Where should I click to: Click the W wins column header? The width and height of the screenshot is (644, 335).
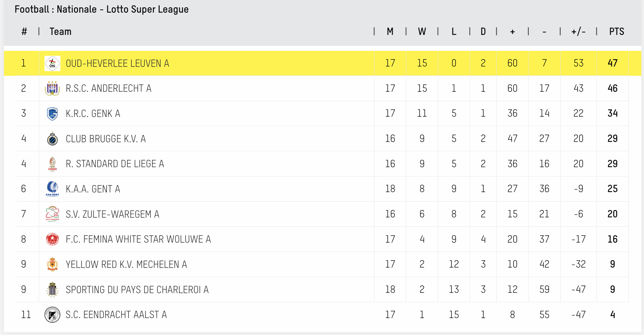click(x=422, y=32)
